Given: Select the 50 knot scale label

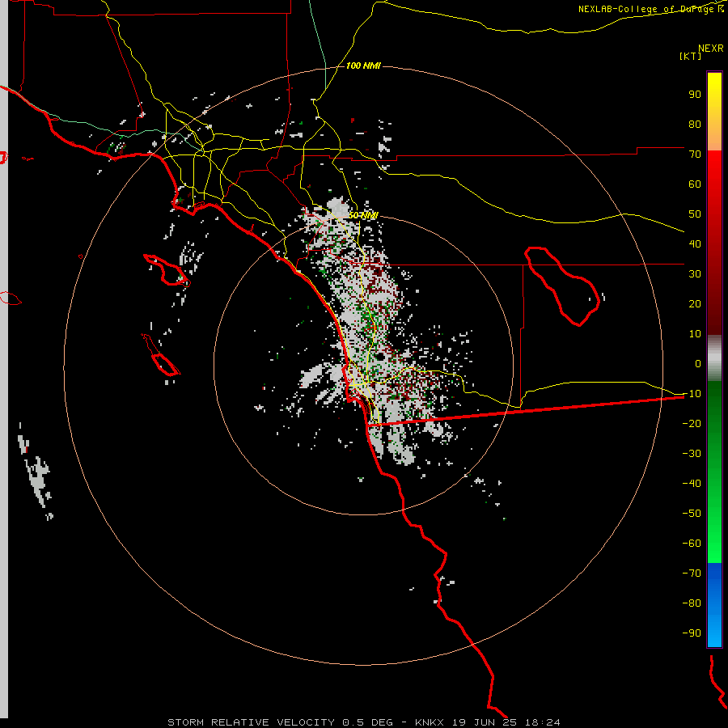Looking at the screenshot, I should point(695,214).
